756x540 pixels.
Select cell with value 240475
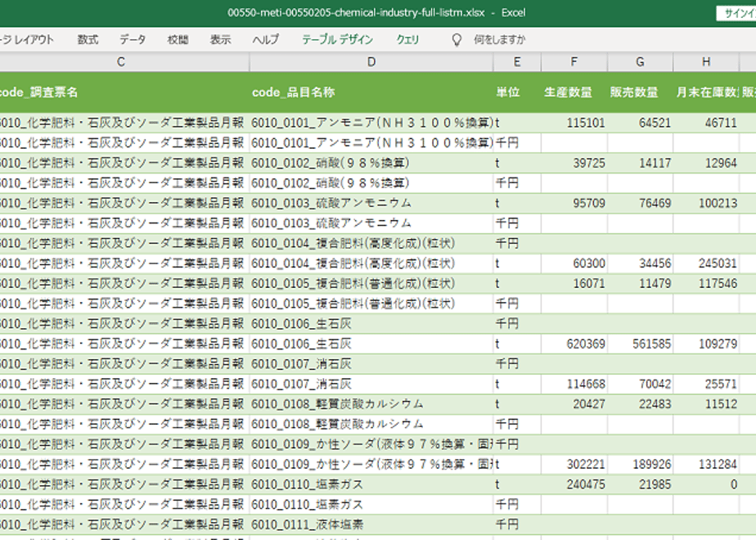pyautogui.click(x=574, y=484)
